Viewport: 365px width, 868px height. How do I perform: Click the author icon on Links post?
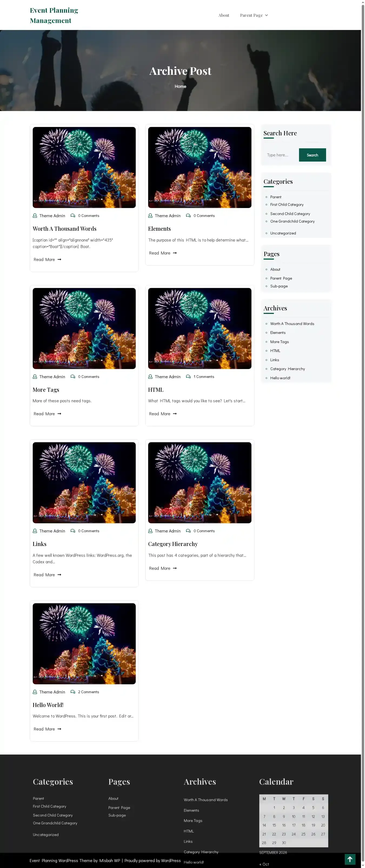[35, 531]
